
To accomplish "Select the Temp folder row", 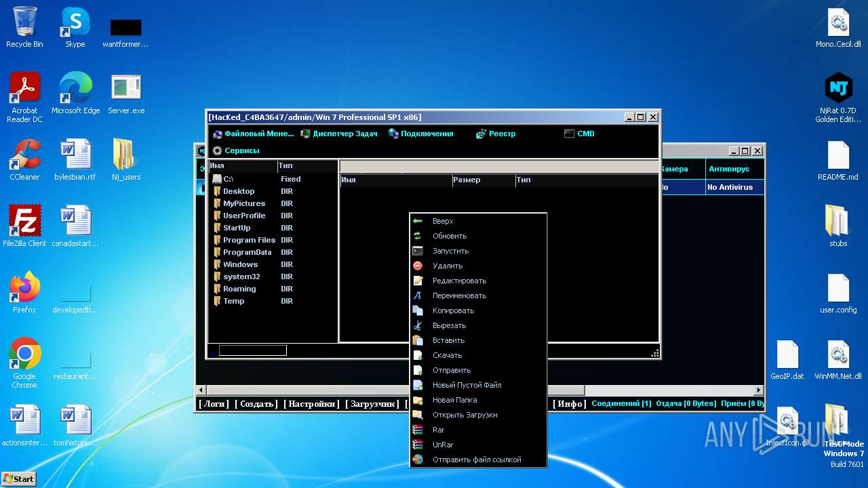I will (x=273, y=301).
